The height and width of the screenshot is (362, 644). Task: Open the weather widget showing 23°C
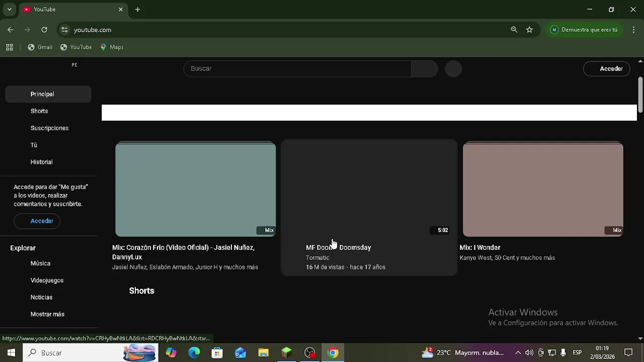(462, 353)
